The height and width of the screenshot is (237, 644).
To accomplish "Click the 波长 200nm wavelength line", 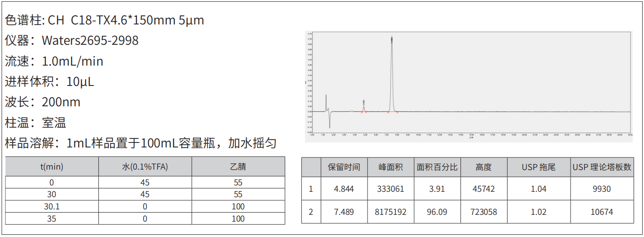I will point(43,102).
